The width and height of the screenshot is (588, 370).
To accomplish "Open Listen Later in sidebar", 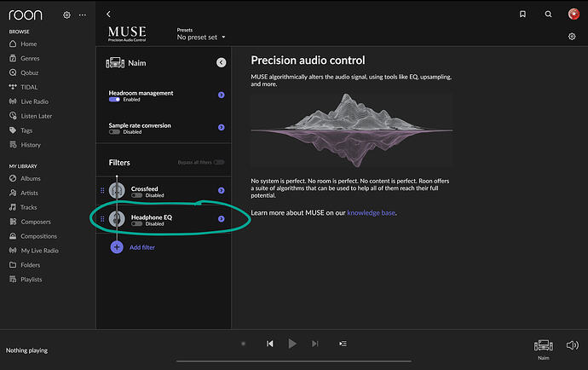I will pos(31,116).
